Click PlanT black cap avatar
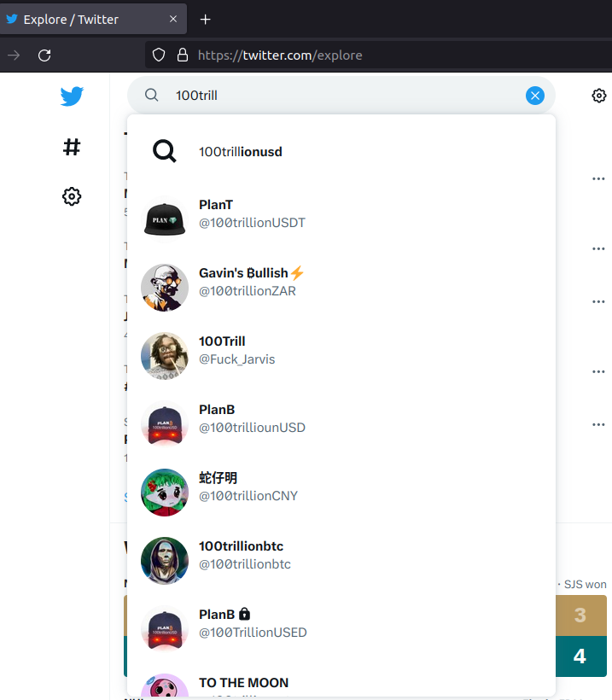The width and height of the screenshot is (612, 700). (x=164, y=219)
